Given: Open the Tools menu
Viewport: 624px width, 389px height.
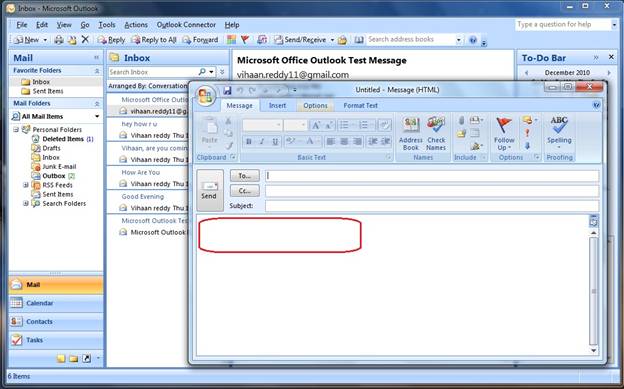Looking at the screenshot, I should tap(107, 25).
